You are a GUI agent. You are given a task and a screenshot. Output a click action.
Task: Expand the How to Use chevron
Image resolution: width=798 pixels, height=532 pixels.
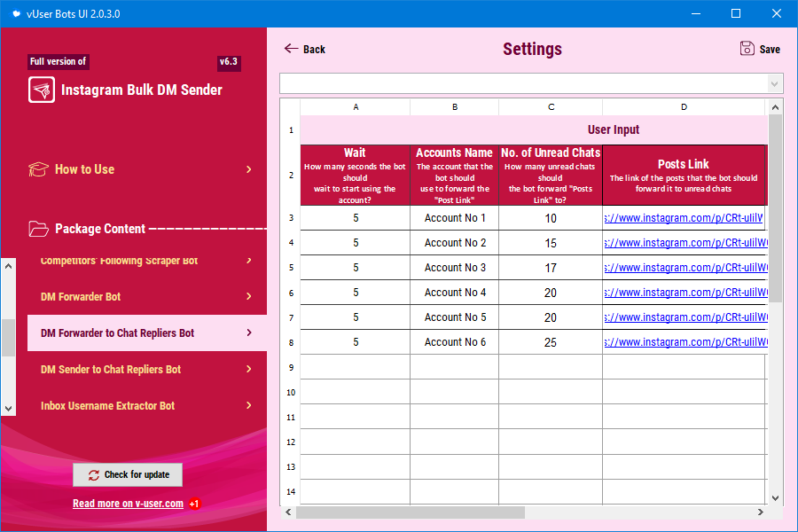coord(249,169)
